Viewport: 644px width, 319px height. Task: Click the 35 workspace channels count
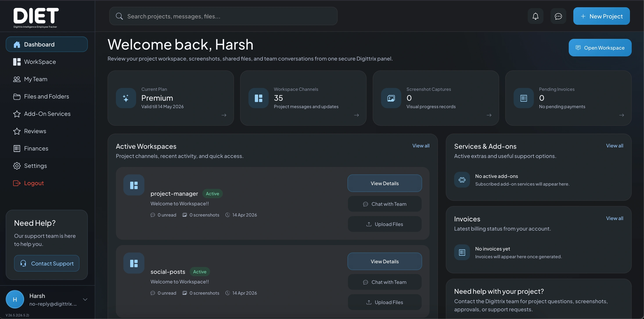pos(278,98)
